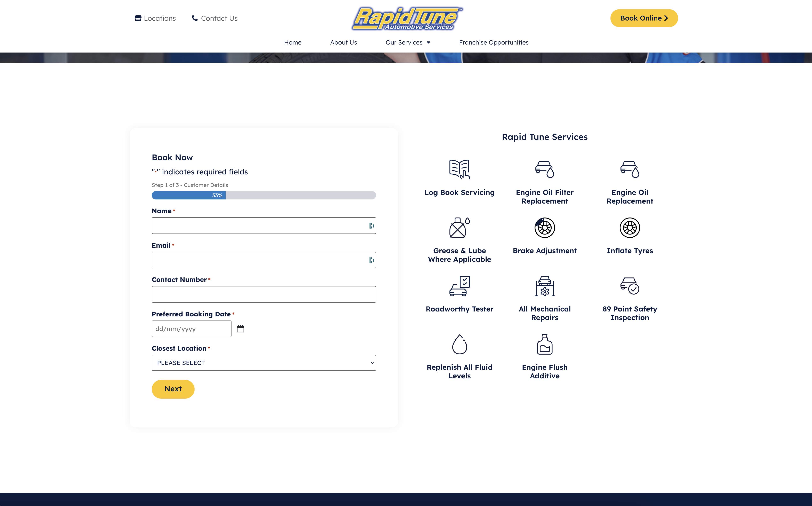This screenshot has height=506, width=812.
Task: Go to the Home menu item
Action: point(293,42)
